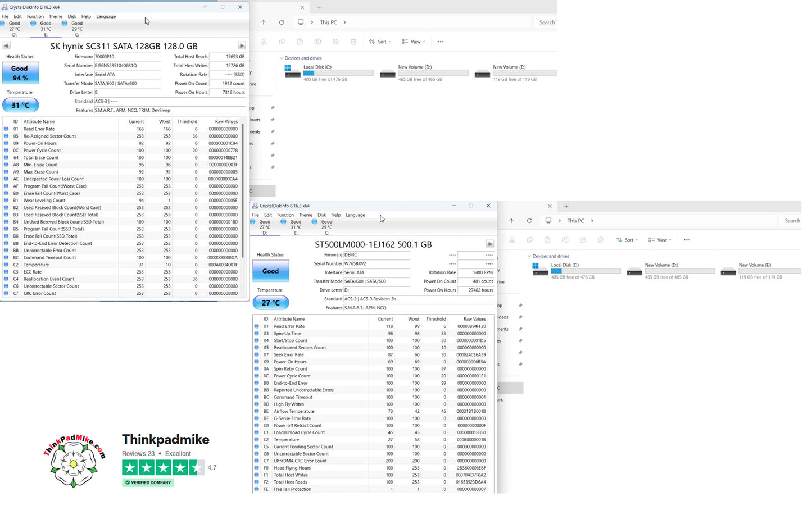This screenshot has height=510, width=812.
Task: Click New Volume (E:) usage bar beside ST500LM000 window
Action: pyautogui.click(x=769, y=271)
